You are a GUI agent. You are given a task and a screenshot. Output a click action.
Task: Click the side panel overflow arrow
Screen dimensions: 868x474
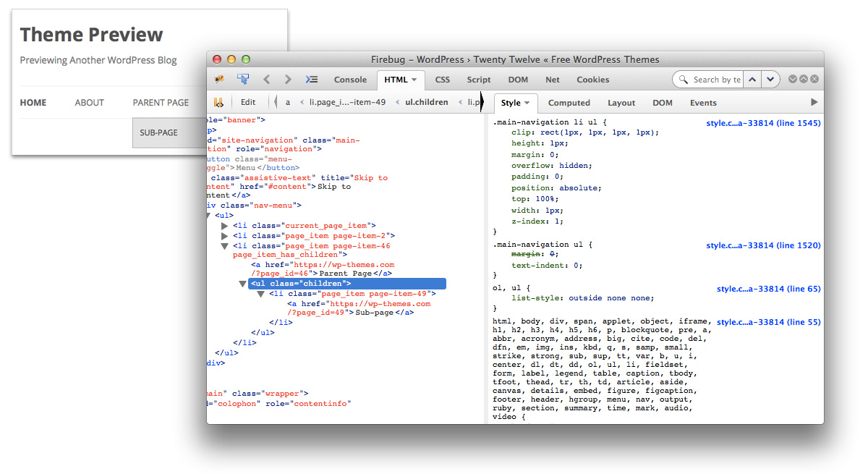[814, 102]
